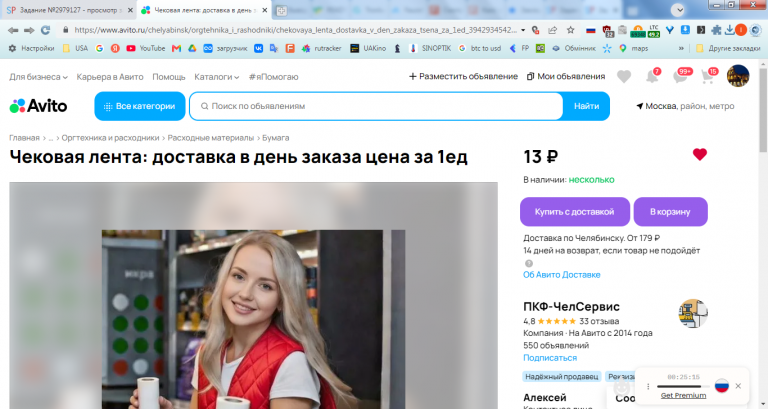Click the browser forward arrow
Image resolution: width=768 pixels, height=409 pixels.
click(29, 30)
